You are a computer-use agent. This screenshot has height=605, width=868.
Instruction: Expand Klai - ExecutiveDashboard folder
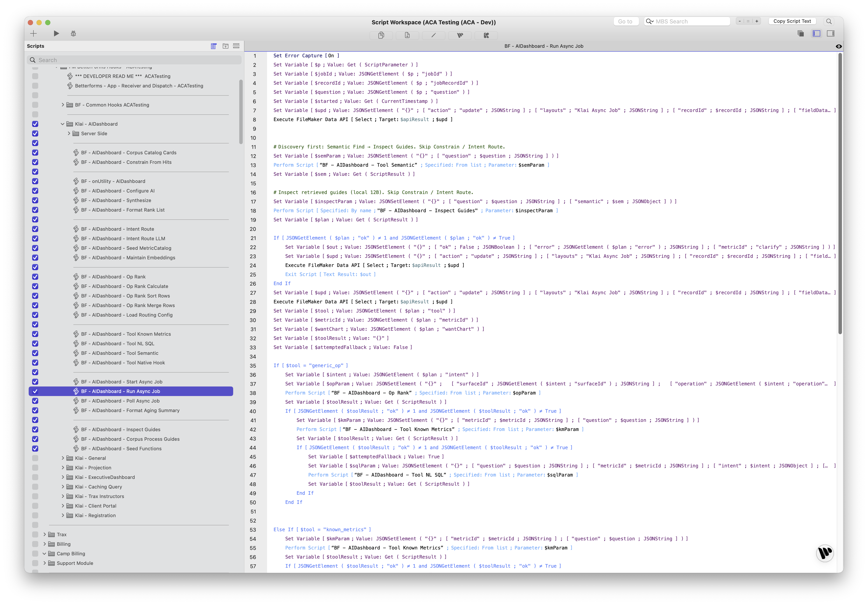[63, 477]
